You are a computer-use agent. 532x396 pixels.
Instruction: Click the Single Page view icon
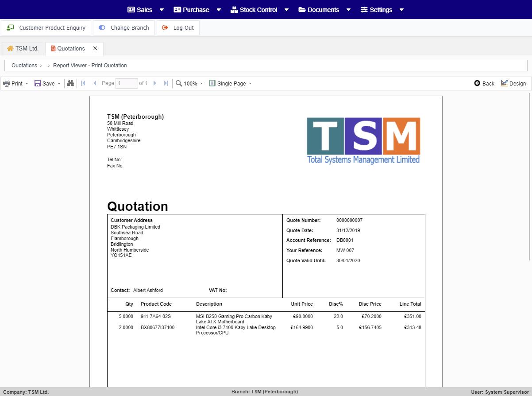click(212, 83)
